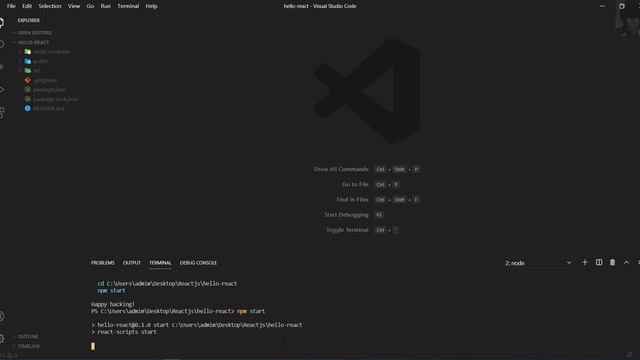Click the public folder icon
This screenshot has width=640, height=360.
tap(28, 61)
